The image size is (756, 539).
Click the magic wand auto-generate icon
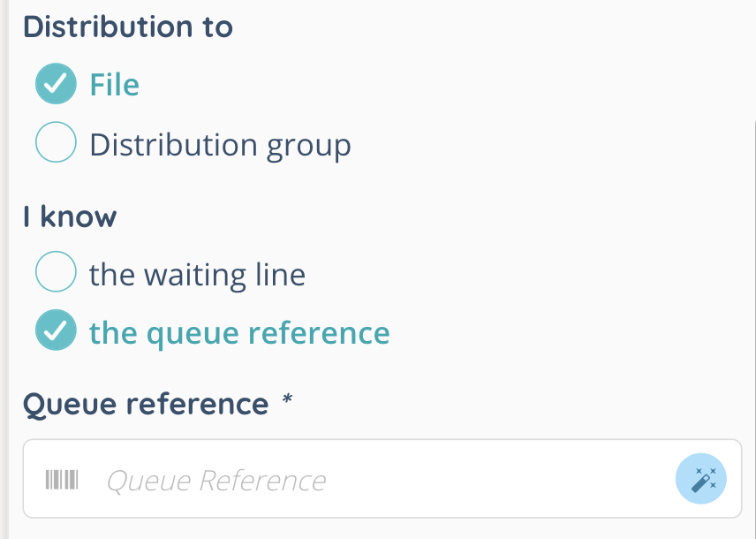tap(702, 480)
